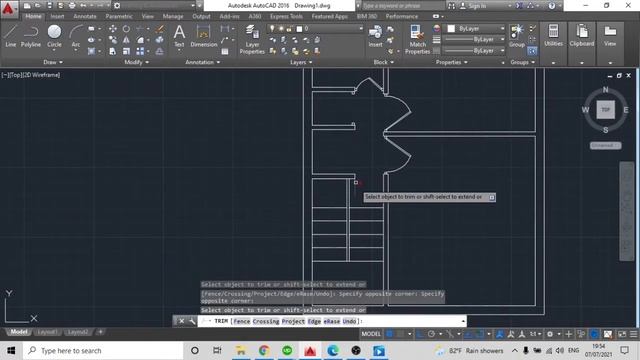The height and width of the screenshot is (360, 640).
Task: Click the Explode tool icon
Action: tap(160, 40)
